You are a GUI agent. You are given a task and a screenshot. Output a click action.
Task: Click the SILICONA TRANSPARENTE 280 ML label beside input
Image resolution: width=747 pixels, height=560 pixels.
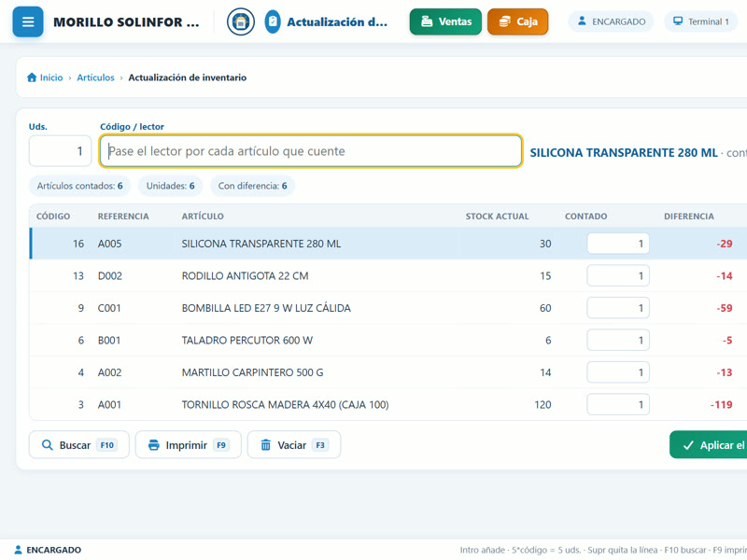624,153
